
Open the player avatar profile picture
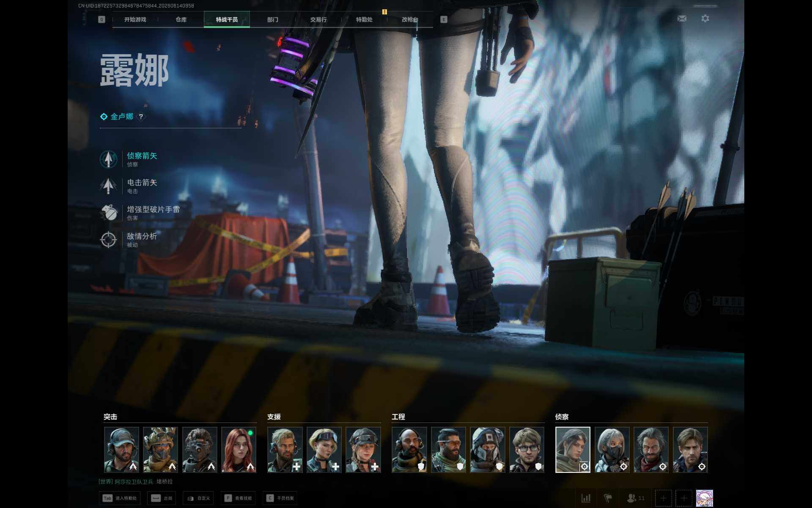point(705,498)
